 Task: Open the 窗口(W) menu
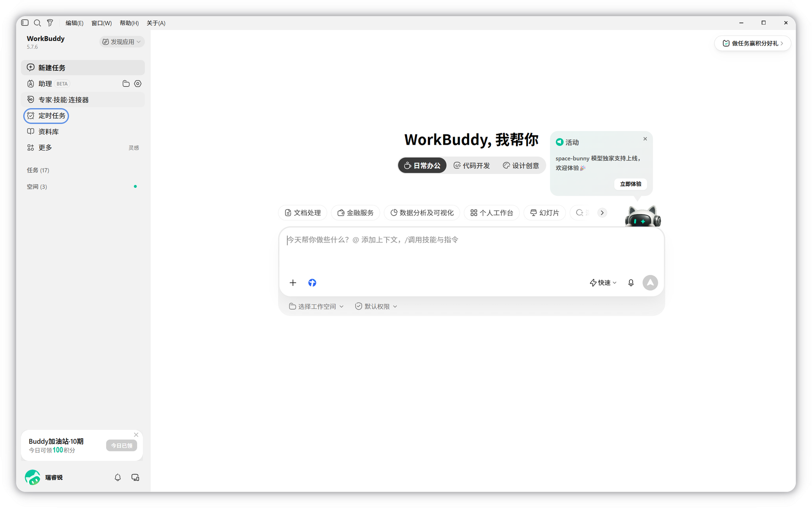(x=101, y=23)
